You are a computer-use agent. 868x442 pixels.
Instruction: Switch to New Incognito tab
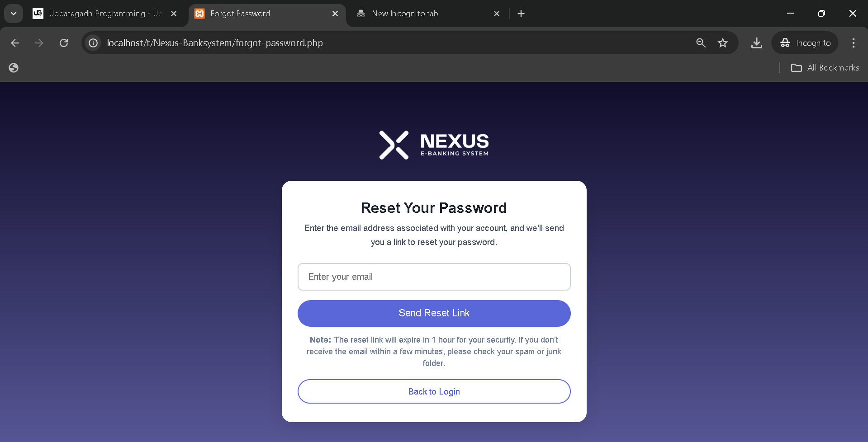(x=405, y=14)
